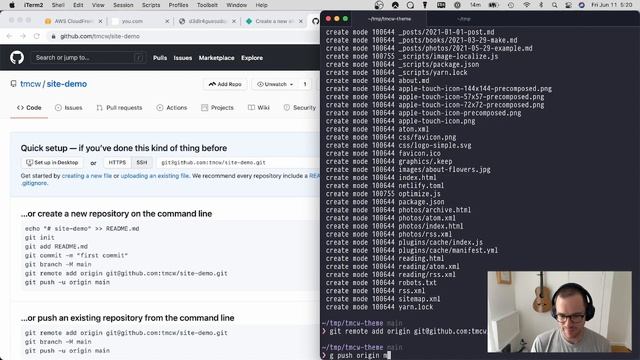Screen dimensions: 640x360
Task: Open the Scripts menu
Action: (151, 5)
